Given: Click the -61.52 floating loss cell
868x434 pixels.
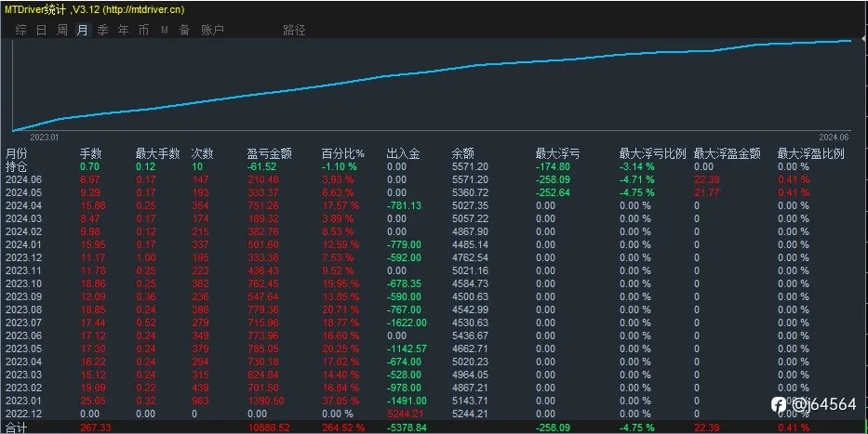Looking at the screenshot, I should click(x=261, y=166).
